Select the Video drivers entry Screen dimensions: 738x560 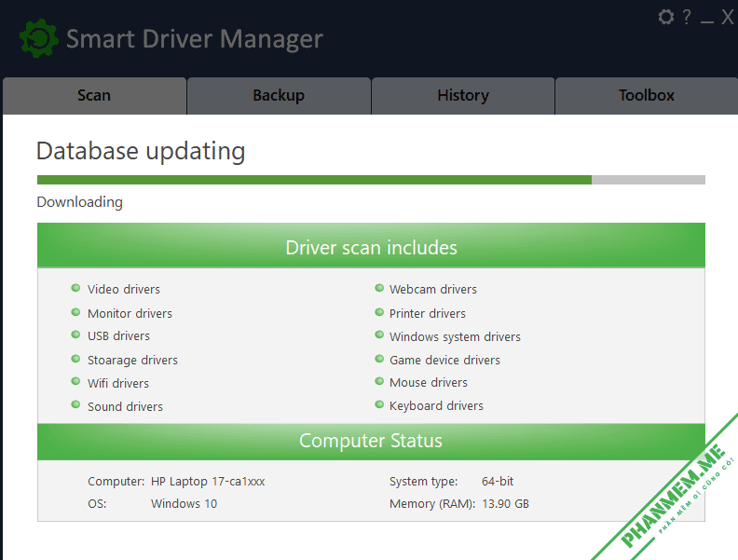124,289
